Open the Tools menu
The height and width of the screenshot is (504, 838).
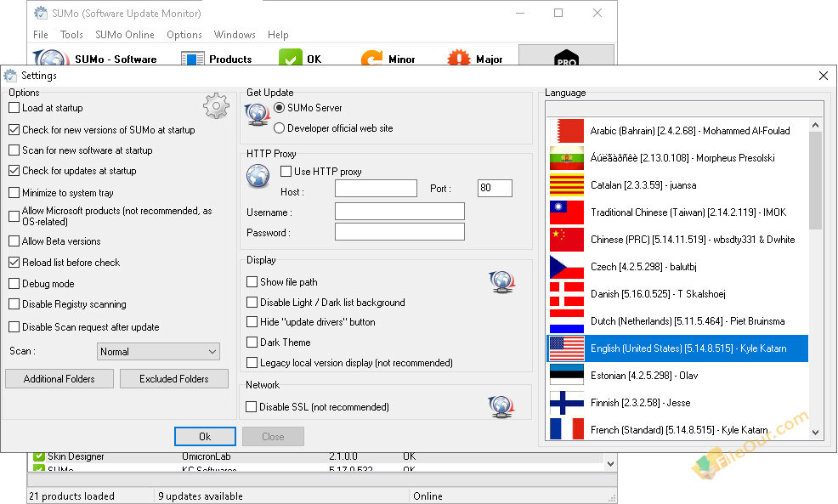71,35
